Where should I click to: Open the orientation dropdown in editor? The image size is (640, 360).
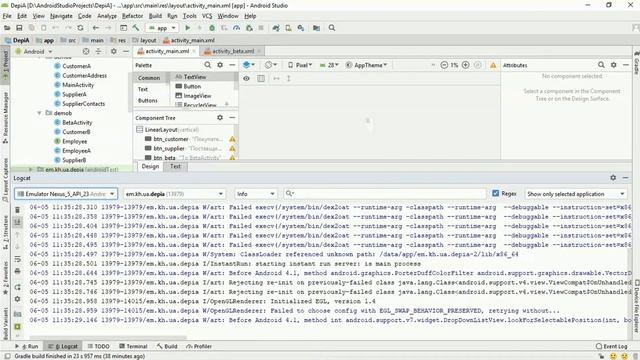pos(271,65)
